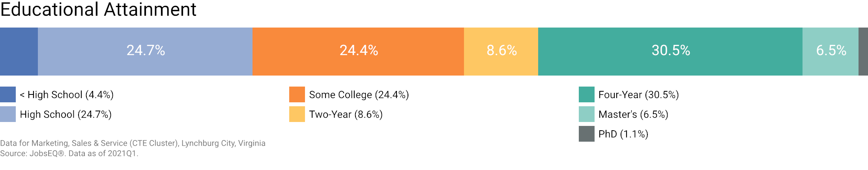Click the Four-Year teal legend swatch
This screenshot has width=868, height=170.
(x=587, y=94)
